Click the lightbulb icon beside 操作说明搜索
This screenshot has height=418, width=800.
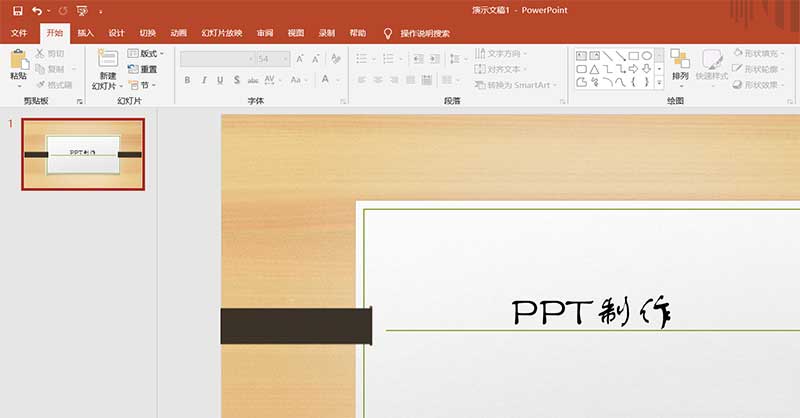pyautogui.click(x=388, y=34)
